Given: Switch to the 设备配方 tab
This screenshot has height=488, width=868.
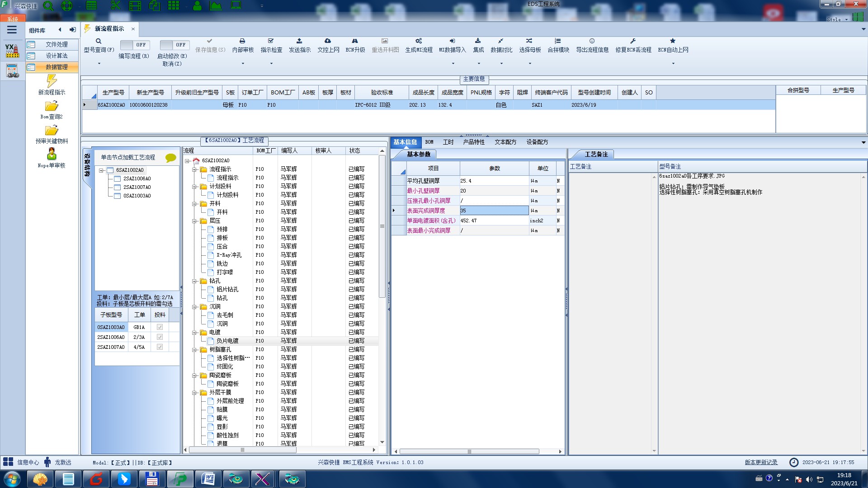Looking at the screenshot, I should 537,142.
